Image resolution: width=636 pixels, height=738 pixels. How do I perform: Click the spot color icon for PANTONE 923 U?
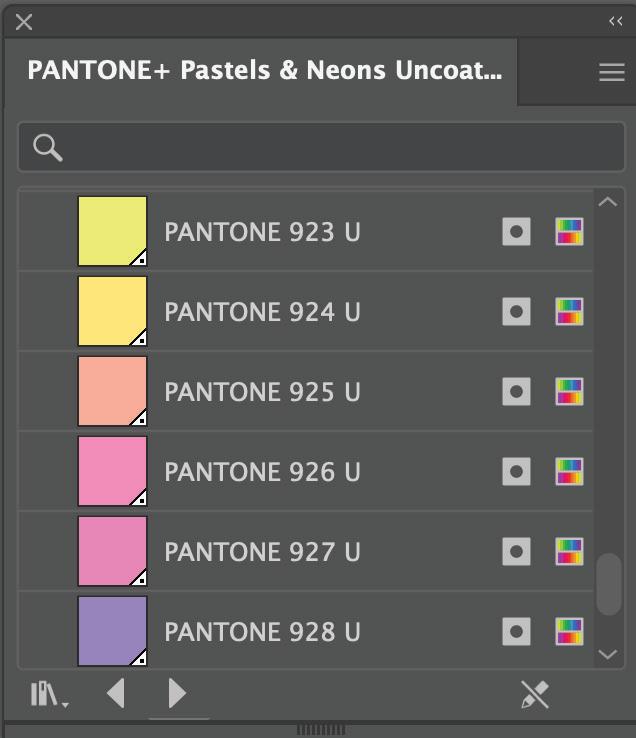[516, 232]
